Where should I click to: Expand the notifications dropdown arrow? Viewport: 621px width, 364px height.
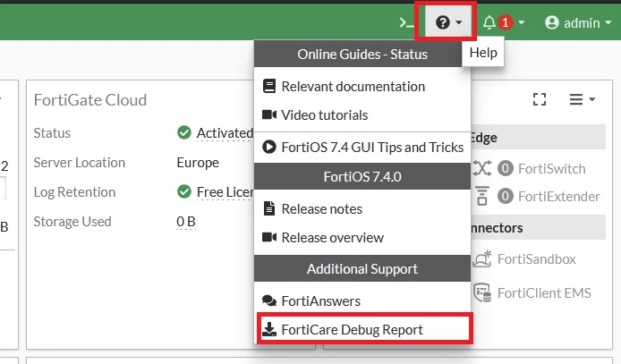tap(521, 23)
